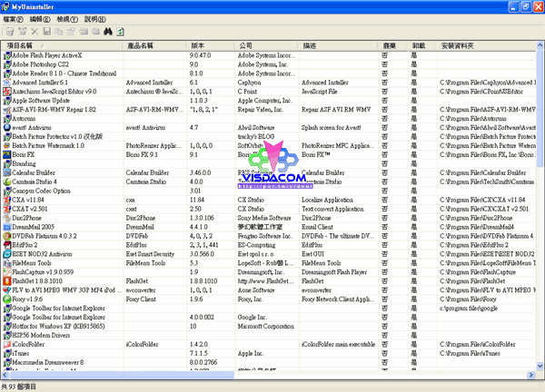Click the Delete X toolbar icon
The width and height of the screenshot is (545, 392).
coord(35,32)
